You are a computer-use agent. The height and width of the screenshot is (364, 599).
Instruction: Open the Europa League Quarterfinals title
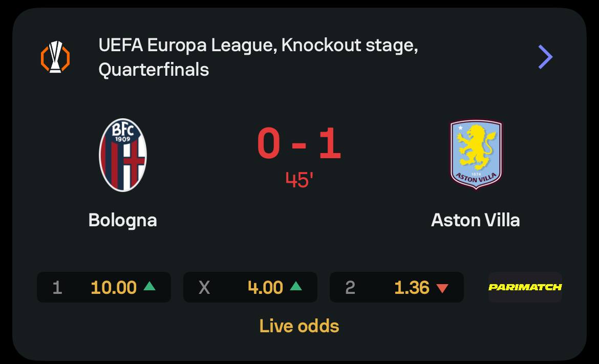258,57
